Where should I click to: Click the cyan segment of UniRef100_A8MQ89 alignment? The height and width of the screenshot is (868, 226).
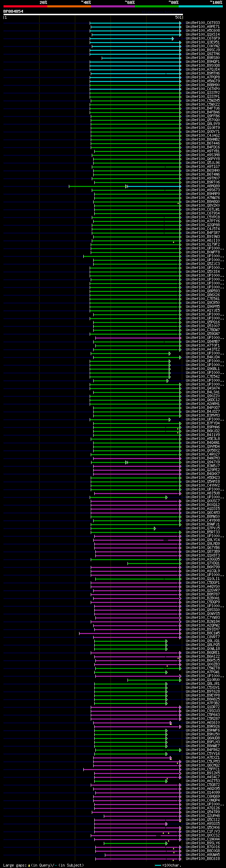click(154, 186)
